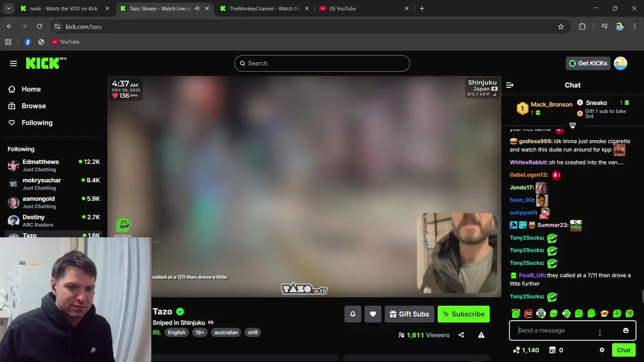Image resolution: width=644 pixels, height=362 pixels.
Task: Click the address bar URL kick.com/tazo
Action: pos(84,27)
